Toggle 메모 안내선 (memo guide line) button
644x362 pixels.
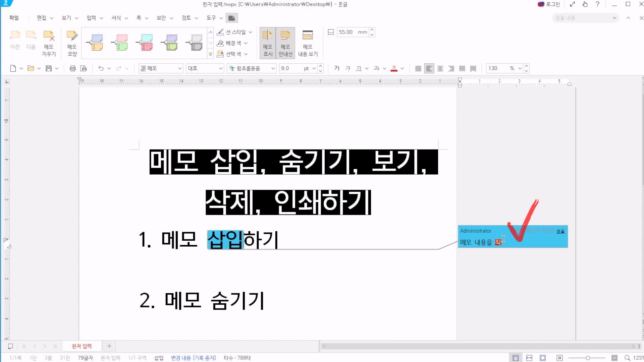[x=285, y=43]
